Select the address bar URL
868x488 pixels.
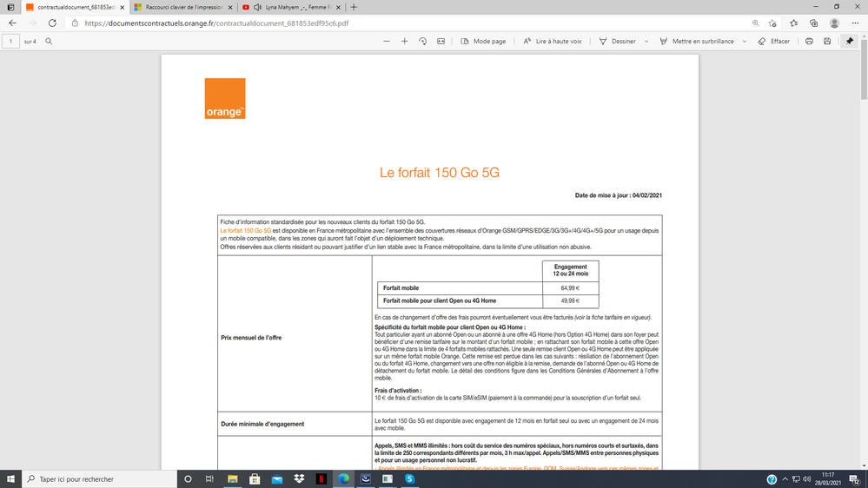click(216, 23)
